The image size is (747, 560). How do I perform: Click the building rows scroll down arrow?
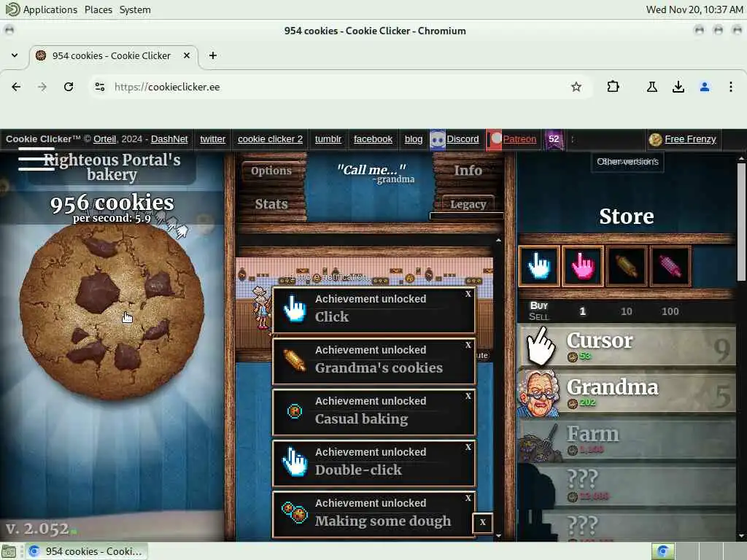[x=498, y=536]
